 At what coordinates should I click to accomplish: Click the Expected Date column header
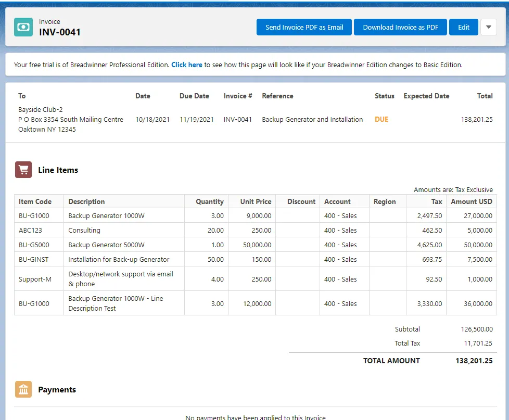click(x=426, y=96)
